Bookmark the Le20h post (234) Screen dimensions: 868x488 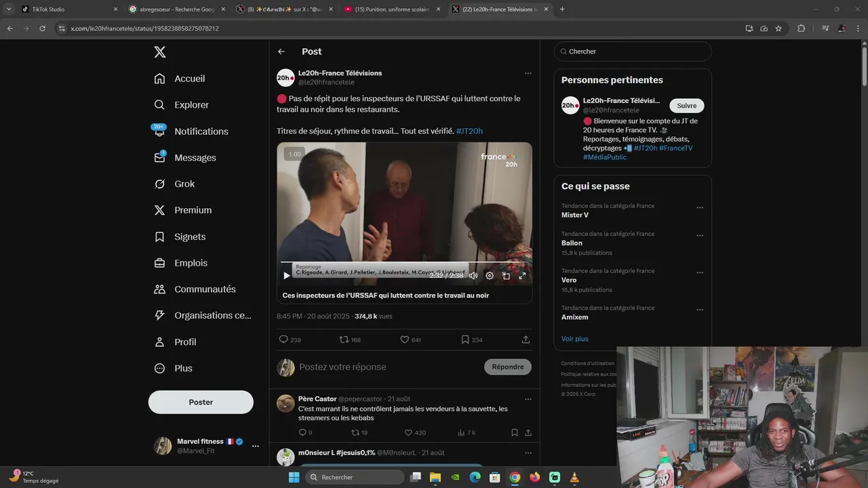(471, 340)
